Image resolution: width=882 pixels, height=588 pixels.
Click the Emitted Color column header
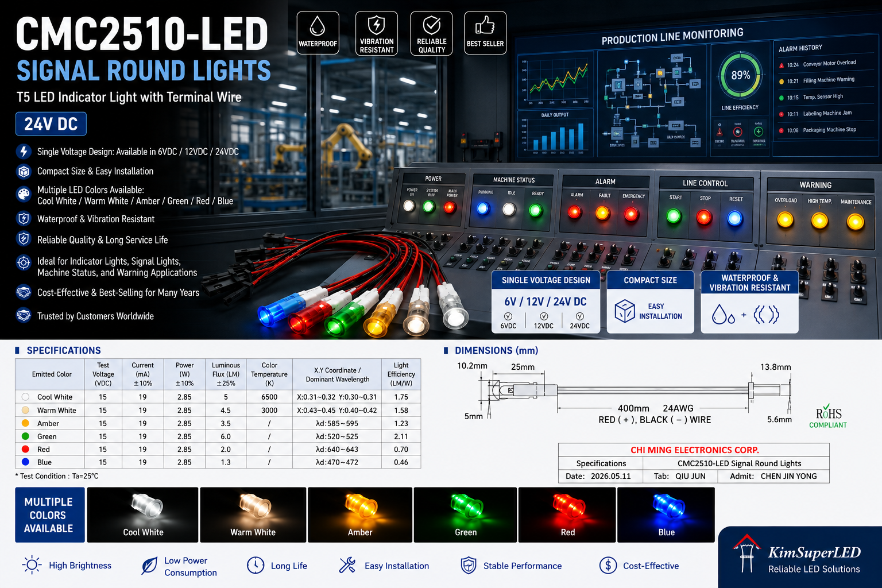51,374
